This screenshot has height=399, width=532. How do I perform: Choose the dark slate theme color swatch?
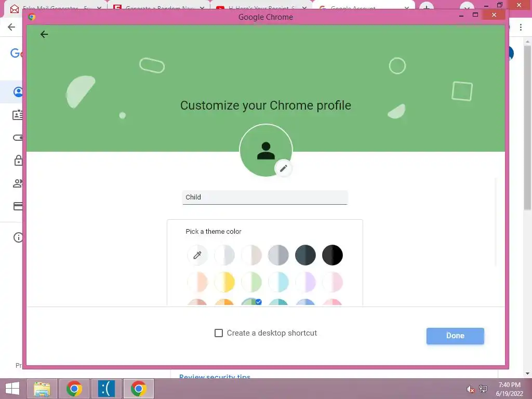[305, 255]
